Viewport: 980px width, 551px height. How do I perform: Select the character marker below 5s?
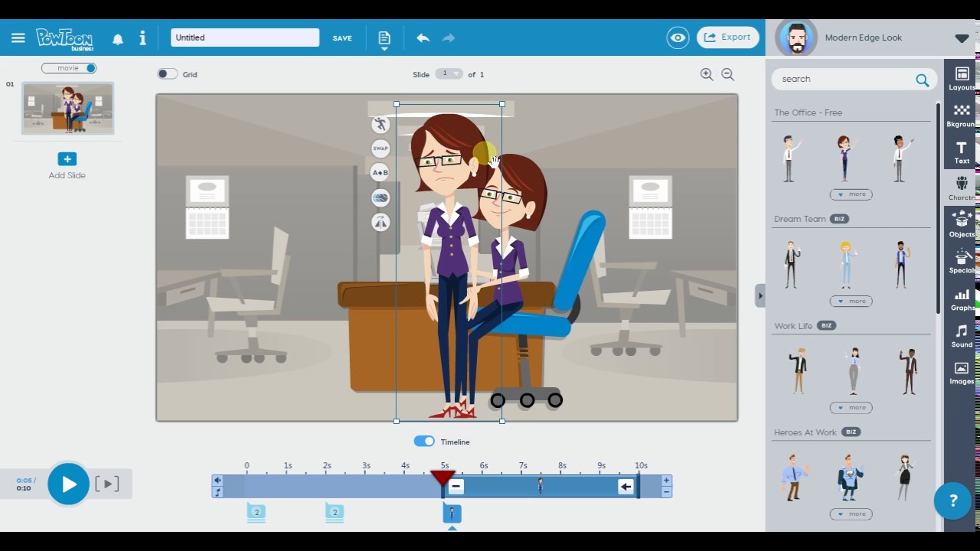click(x=452, y=513)
